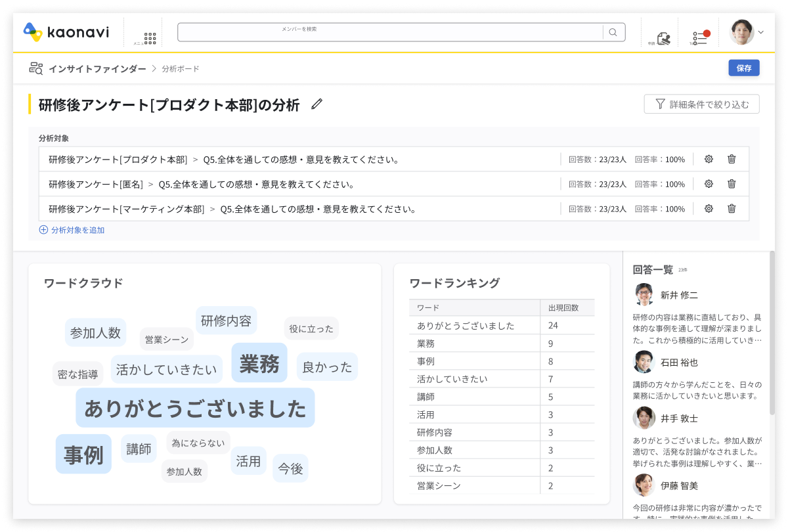The image size is (788, 532).
Task: Select 事例 row in word ranking
Action: pyautogui.click(x=502, y=361)
